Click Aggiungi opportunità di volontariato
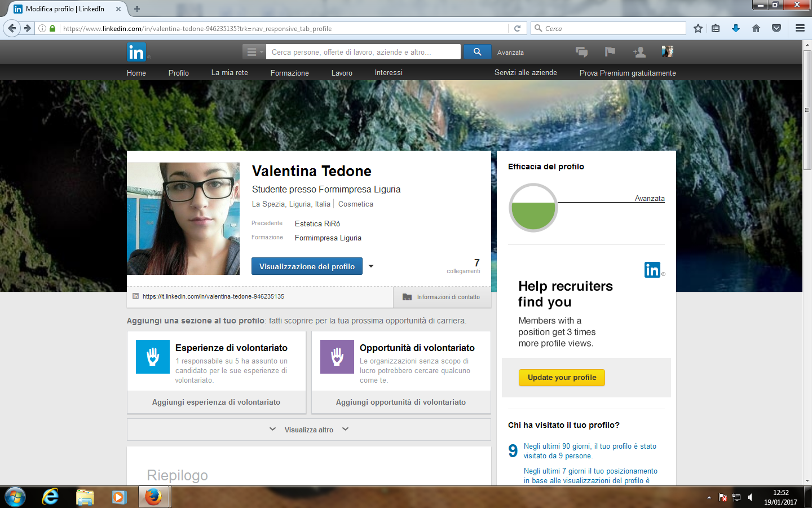812x508 pixels. pyautogui.click(x=401, y=402)
